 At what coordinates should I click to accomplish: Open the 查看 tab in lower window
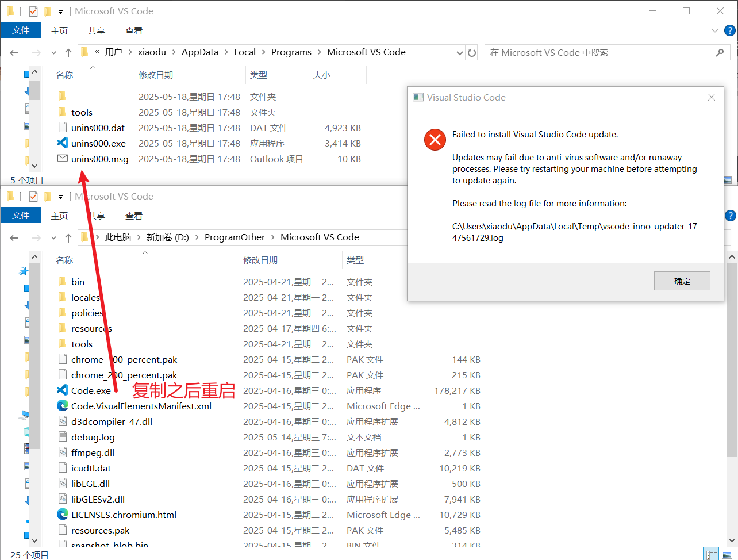pyautogui.click(x=134, y=216)
